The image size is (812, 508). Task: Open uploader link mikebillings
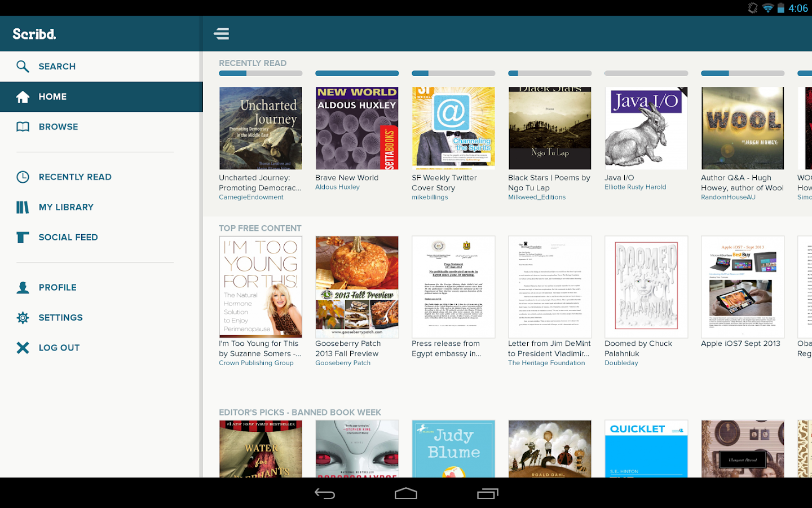pyautogui.click(x=430, y=198)
